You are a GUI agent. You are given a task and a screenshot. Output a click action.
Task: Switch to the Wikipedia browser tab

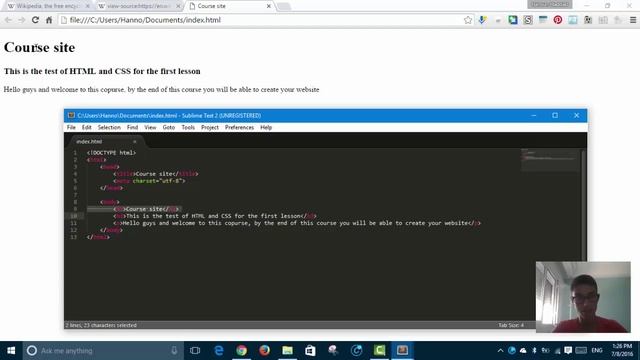[47, 6]
